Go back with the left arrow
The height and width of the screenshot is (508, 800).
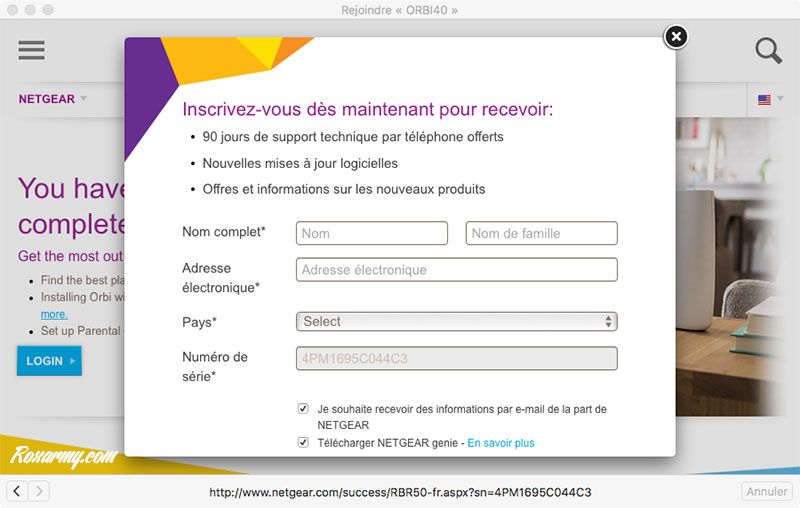17,491
